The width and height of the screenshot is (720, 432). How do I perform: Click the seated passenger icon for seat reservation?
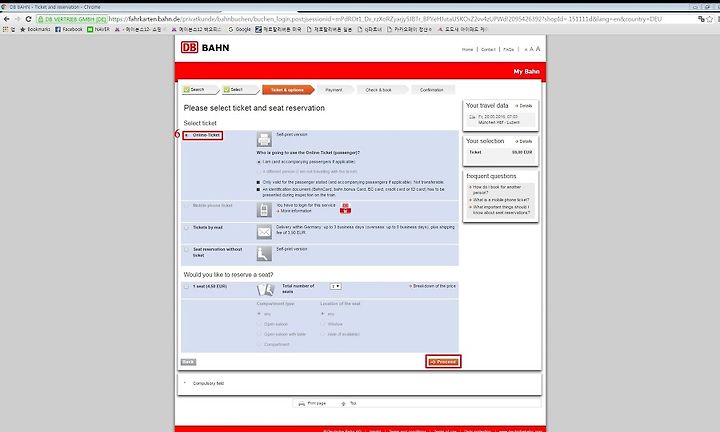coord(264,254)
